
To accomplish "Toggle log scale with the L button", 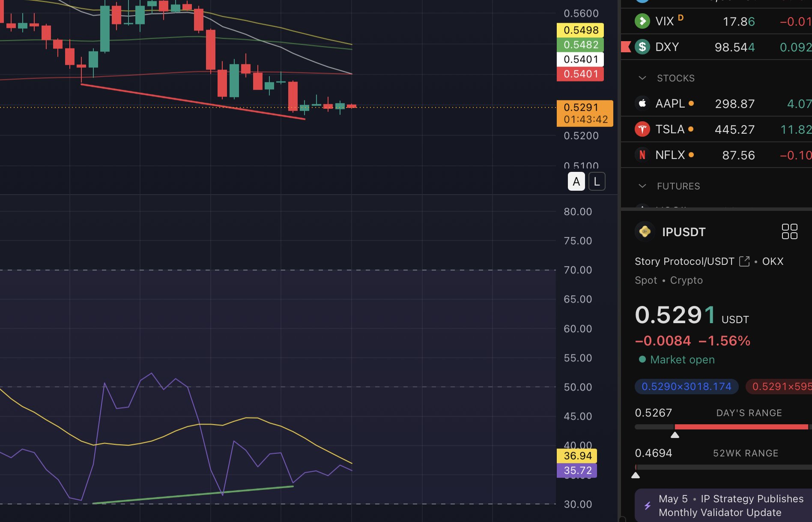I will pyautogui.click(x=597, y=182).
